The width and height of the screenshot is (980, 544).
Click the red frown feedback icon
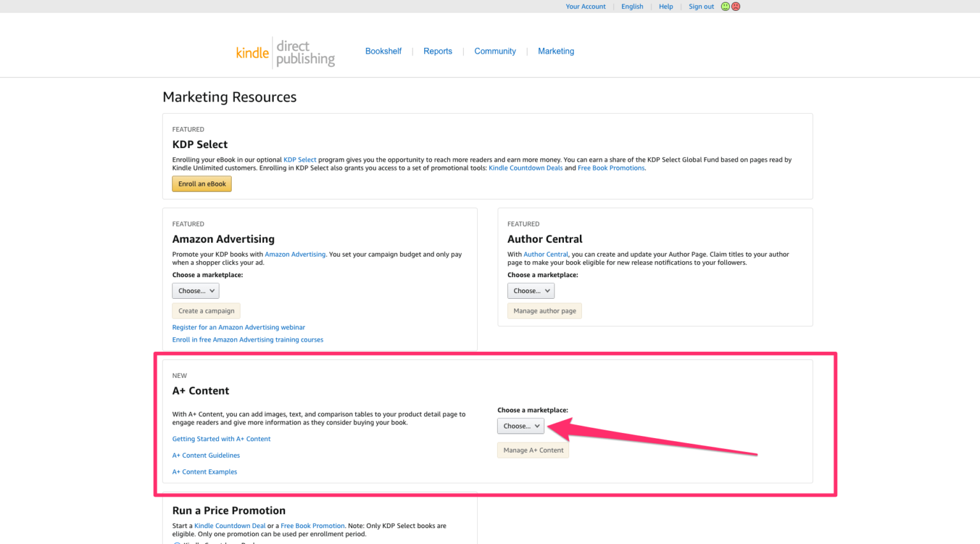(x=736, y=6)
